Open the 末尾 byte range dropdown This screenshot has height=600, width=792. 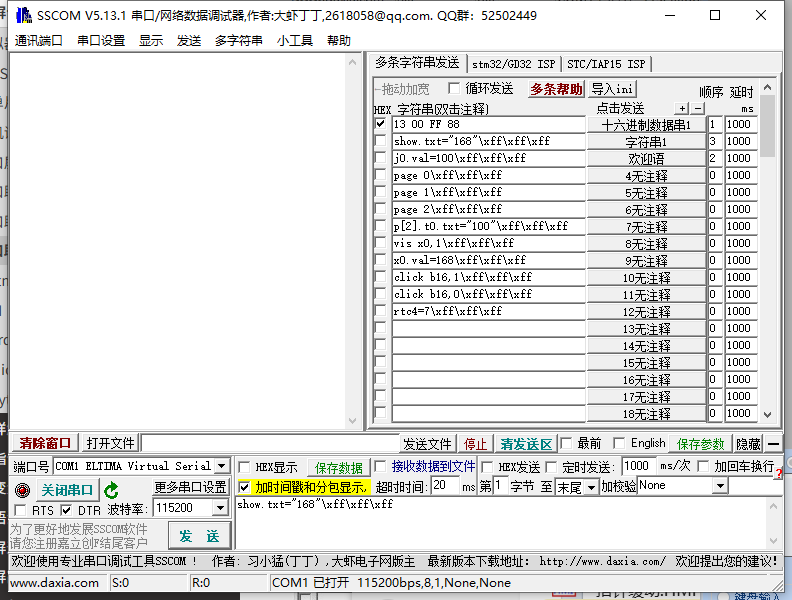point(590,487)
